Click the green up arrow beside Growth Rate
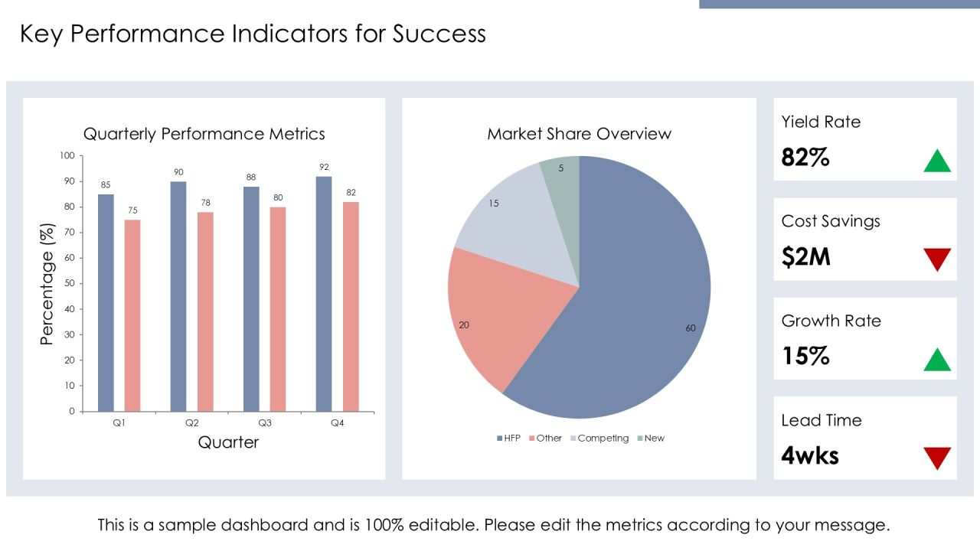980x551 pixels. click(x=937, y=359)
